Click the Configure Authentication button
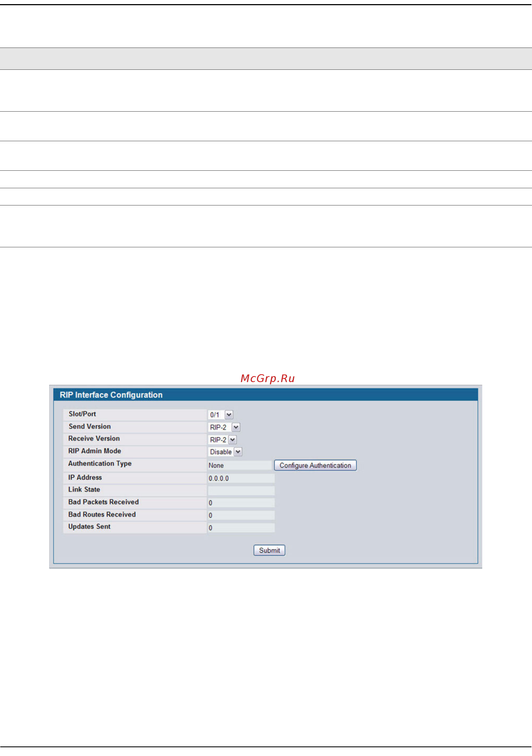The height and width of the screenshot is (756, 532). click(315, 465)
